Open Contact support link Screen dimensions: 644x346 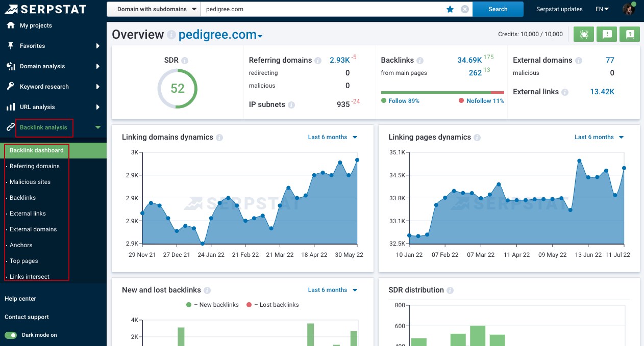(x=27, y=317)
